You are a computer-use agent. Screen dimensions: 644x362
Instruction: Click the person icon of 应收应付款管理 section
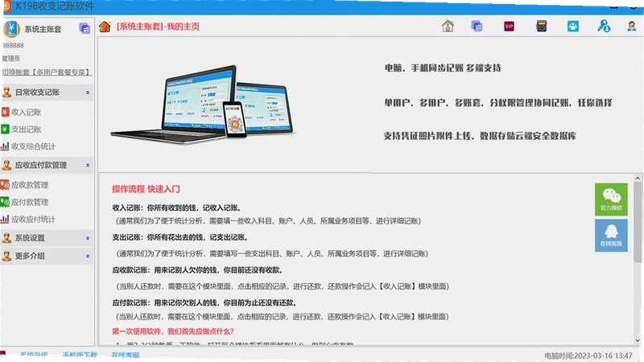tap(6, 165)
